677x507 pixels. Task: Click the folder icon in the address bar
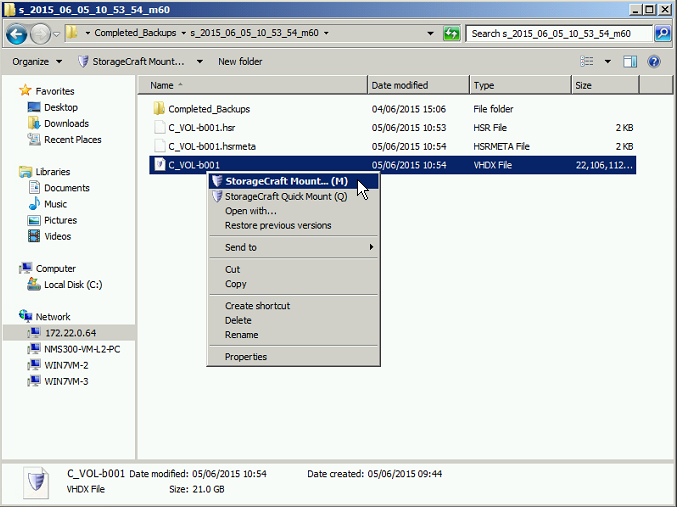[72, 33]
